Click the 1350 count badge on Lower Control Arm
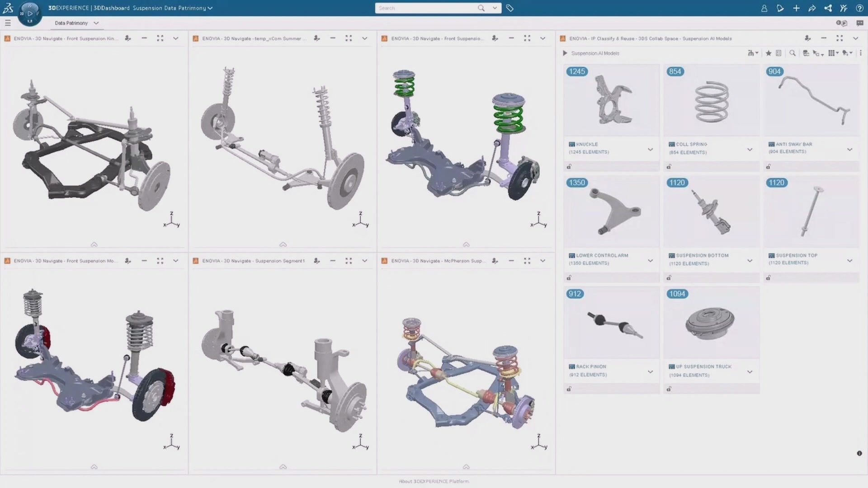The image size is (868, 488). [577, 183]
